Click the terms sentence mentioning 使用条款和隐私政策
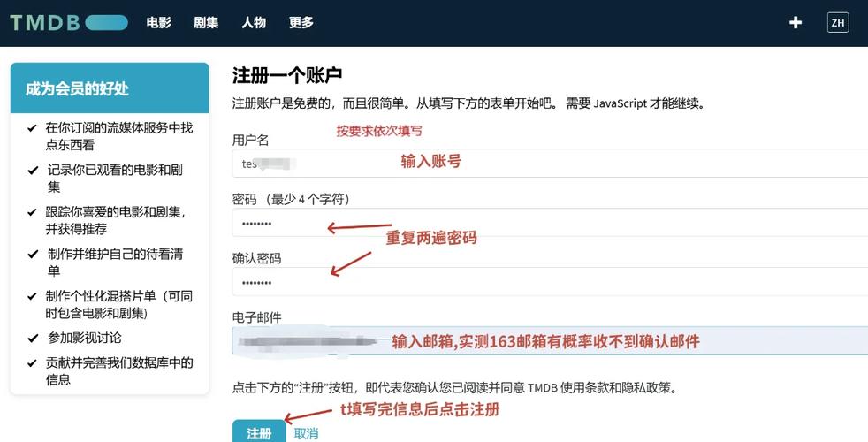Image resolution: width=868 pixels, height=442 pixels. click(454, 388)
